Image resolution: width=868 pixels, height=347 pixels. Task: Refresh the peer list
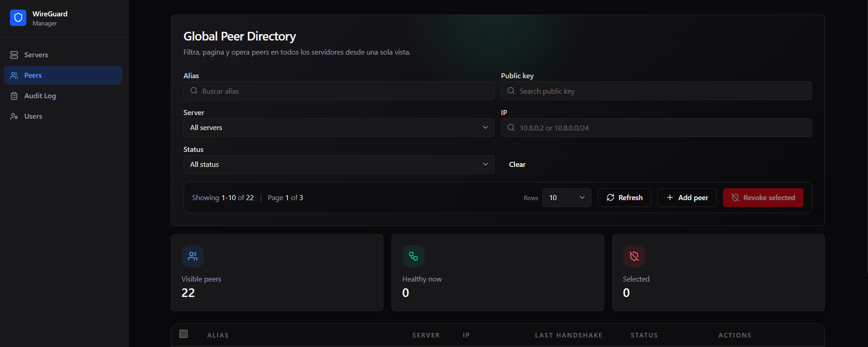click(x=625, y=198)
